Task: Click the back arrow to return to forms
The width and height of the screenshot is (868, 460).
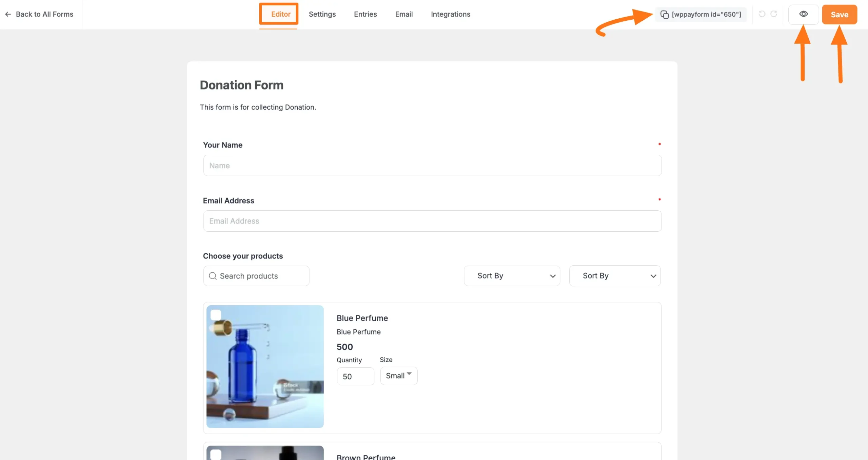Action: coord(8,14)
